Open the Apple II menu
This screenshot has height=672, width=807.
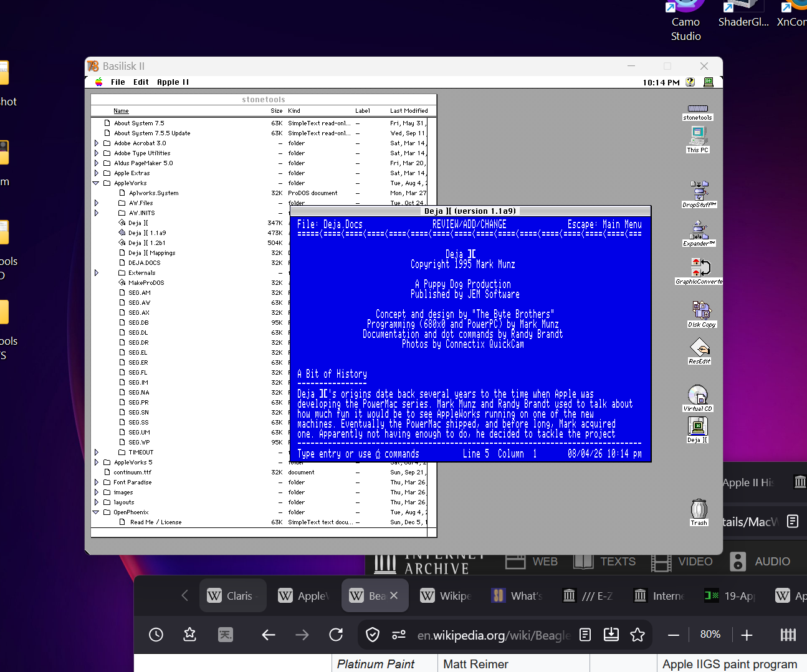[173, 82]
